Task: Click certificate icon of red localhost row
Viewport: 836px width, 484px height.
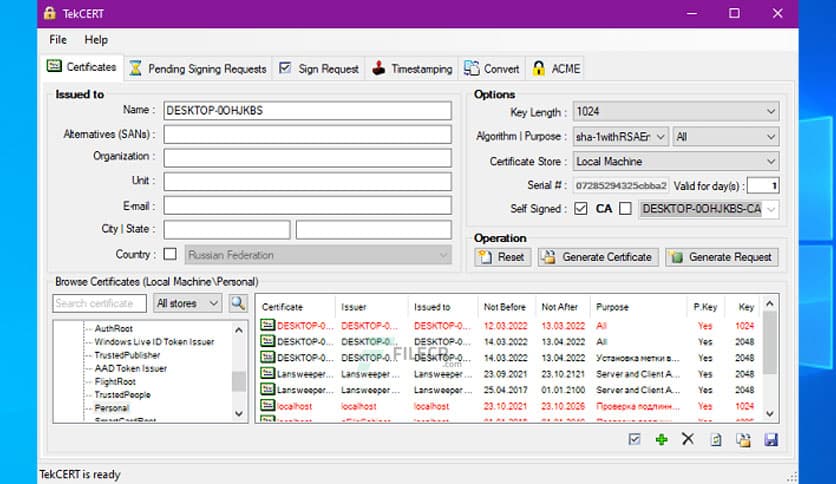Action: click(268, 405)
